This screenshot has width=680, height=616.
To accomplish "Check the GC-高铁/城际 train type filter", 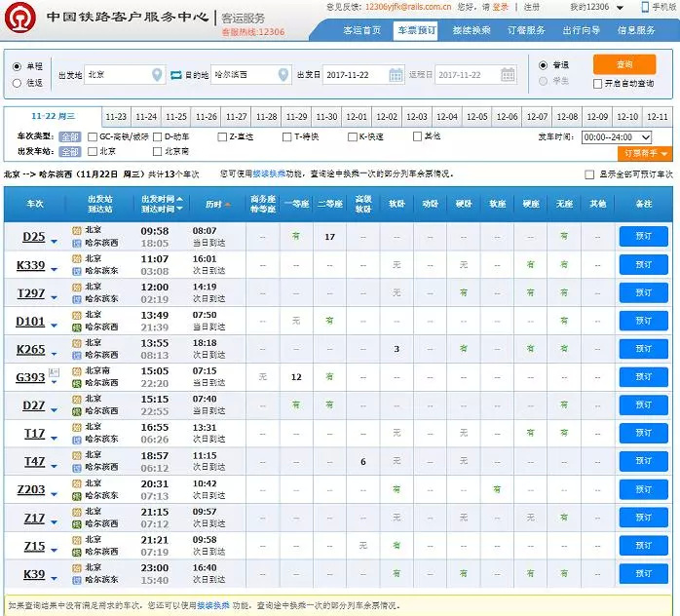I will [x=93, y=137].
